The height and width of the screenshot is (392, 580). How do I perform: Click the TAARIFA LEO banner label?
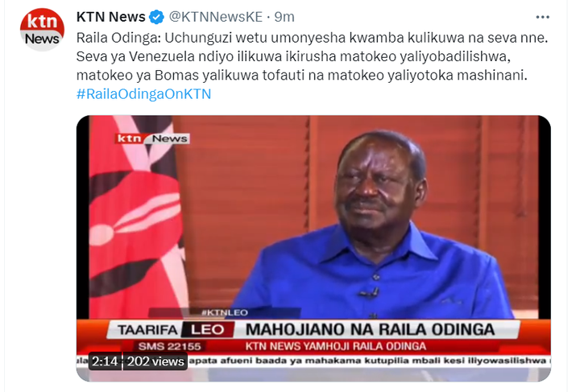[x=171, y=329]
